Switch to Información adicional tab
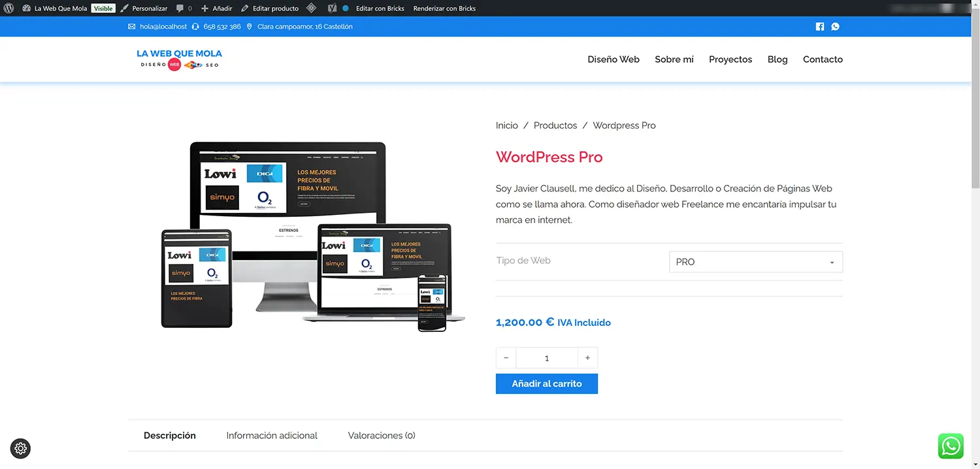 (272, 436)
